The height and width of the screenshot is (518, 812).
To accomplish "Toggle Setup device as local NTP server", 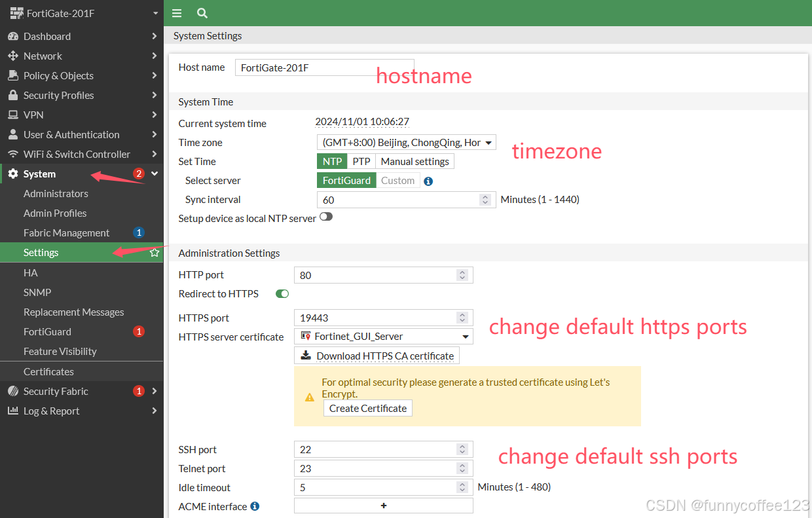I will point(326,217).
